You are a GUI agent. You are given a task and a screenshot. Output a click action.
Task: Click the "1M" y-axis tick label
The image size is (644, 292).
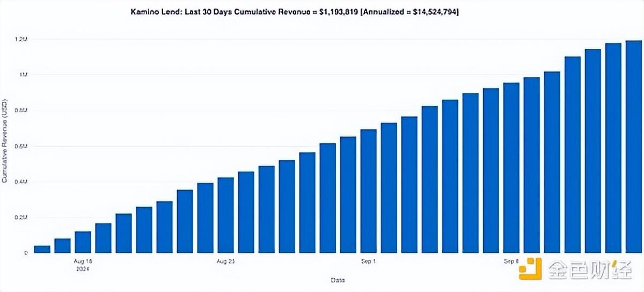tap(24, 75)
